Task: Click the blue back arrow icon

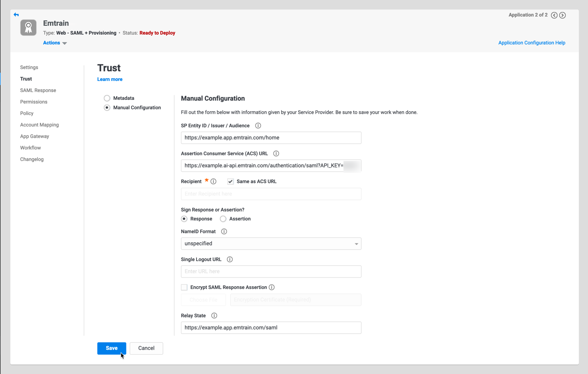Action: (16, 14)
